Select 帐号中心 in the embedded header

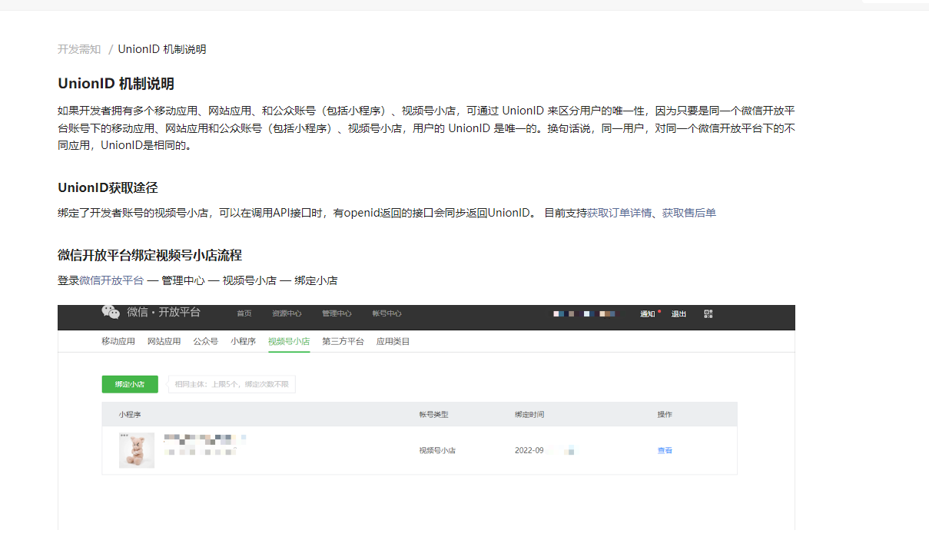387,313
